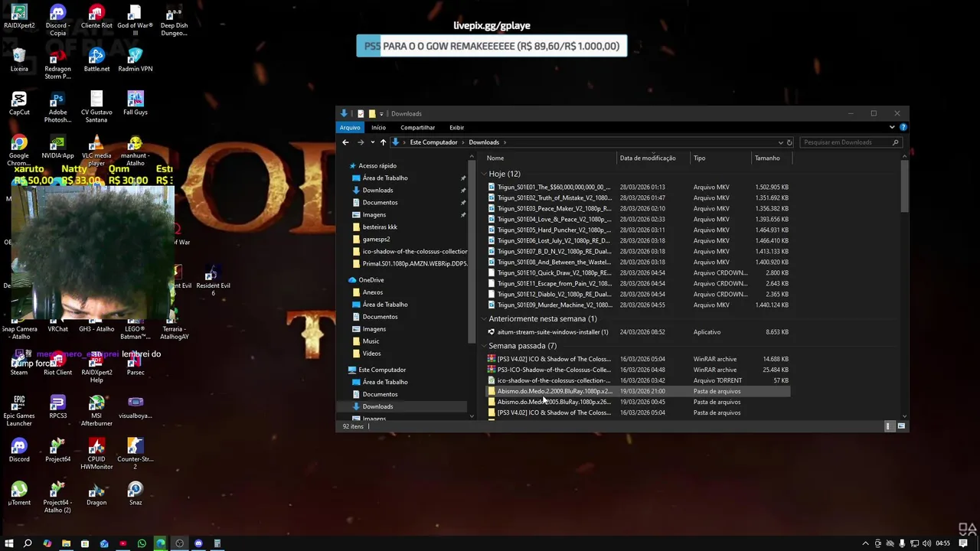
Task: Collapse the Semana passada (7) group
Action: (x=484, y=346)
